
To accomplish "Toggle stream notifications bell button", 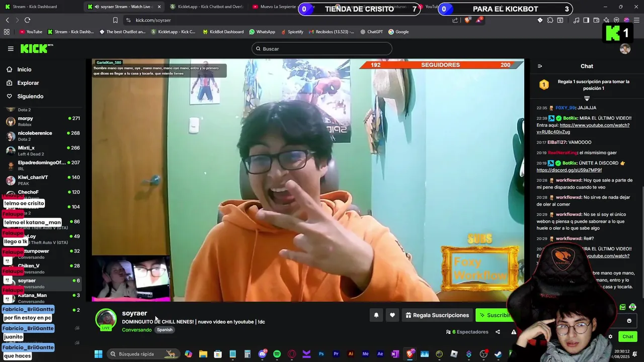I will coord(376,315).
